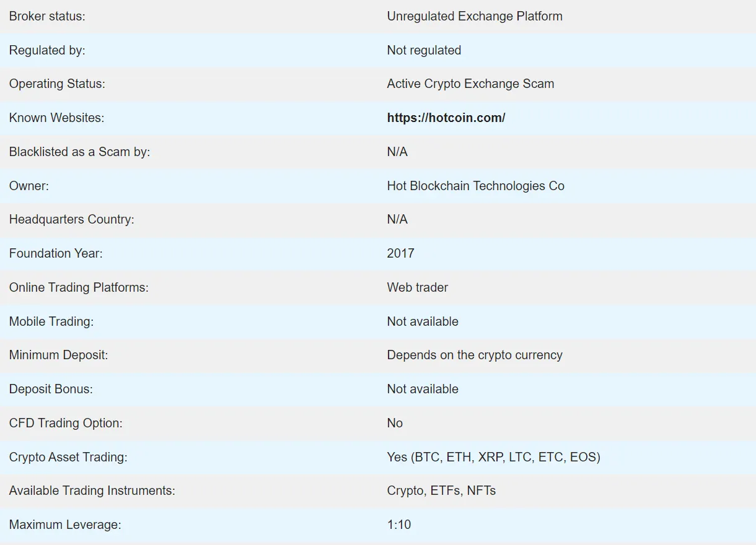The image size is (756, 545).
Task: Select 'Depends on the crypto currency' value
Action: tap(475, 355)
